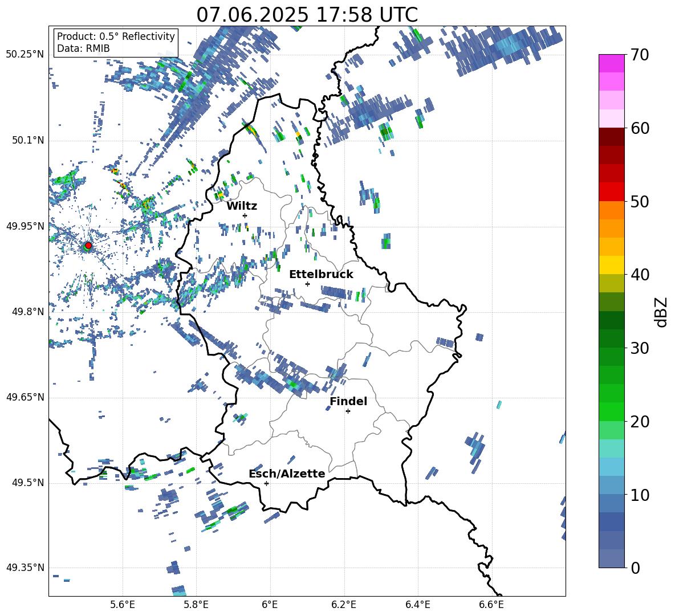The width and height of the screenshot is (675, 616).
Task: Click the yellow swatch just above 40
Action: pyautogui.click(x=612, y=265)
